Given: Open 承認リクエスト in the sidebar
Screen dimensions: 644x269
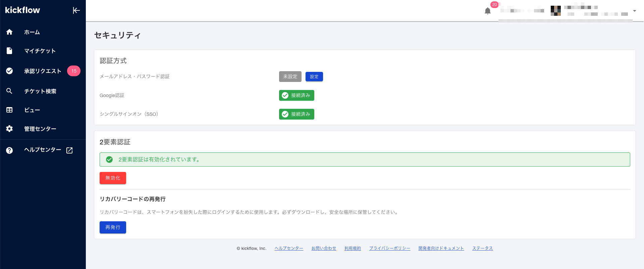Looking at the screenshot, I should (43, 71).
